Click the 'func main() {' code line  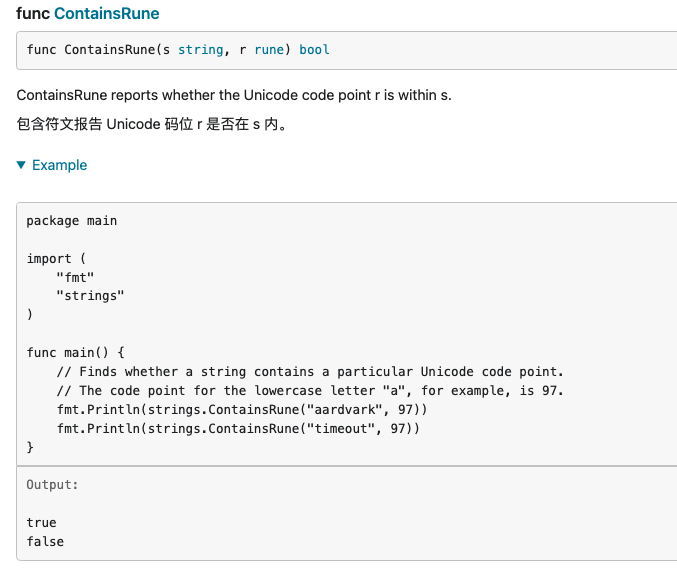coord(76,352)
